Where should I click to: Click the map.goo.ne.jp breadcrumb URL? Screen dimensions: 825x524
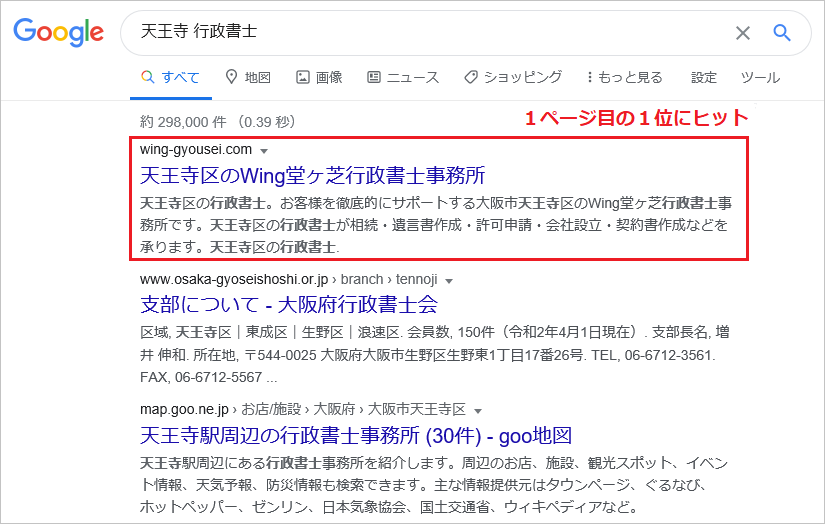click(x=303, y=409)
